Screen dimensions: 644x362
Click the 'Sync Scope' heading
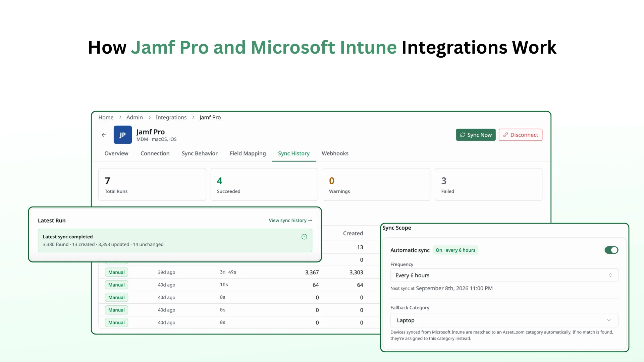(397, 228)
